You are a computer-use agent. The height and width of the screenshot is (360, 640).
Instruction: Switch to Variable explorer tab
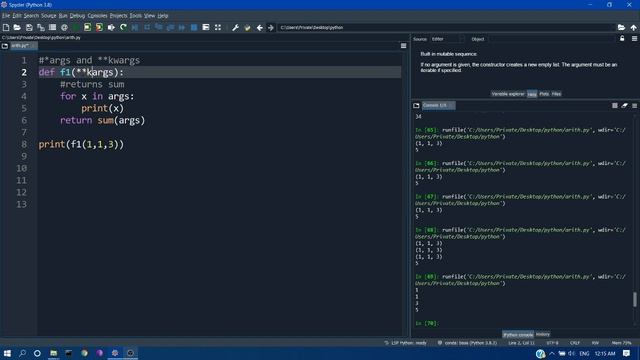(x=508, y=94)
